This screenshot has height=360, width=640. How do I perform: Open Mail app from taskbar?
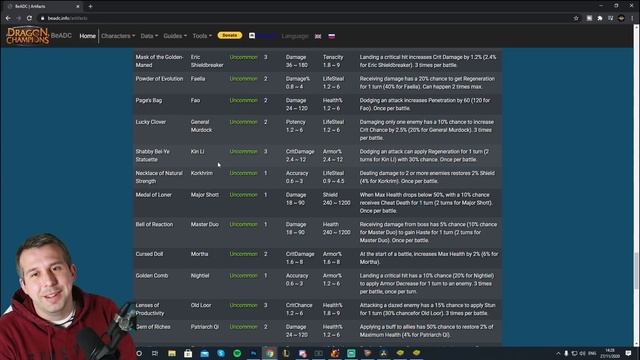[x=204, y=353]
